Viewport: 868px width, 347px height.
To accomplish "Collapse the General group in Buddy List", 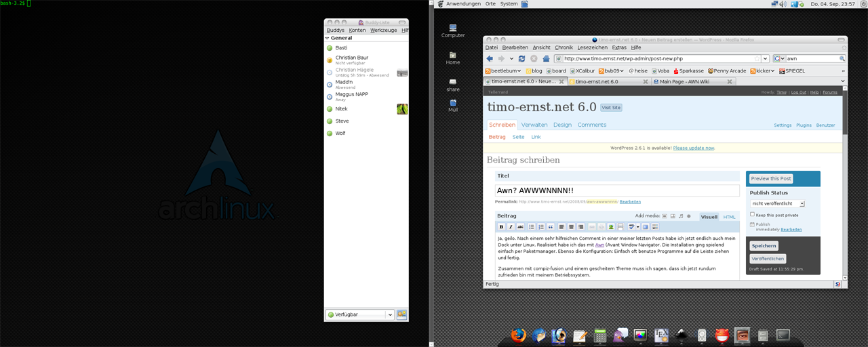I will click(x=327, y=39).
